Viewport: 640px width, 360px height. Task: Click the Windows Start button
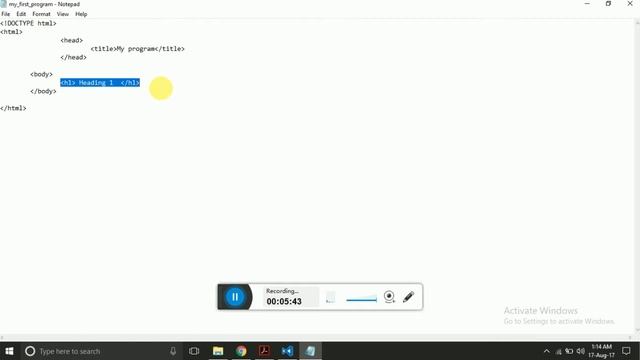pyautogui.click(x=9, y=351)
